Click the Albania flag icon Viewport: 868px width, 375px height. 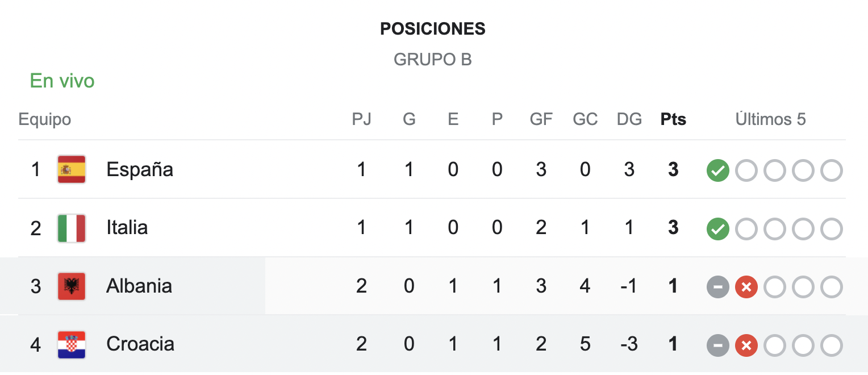(72, 286)
